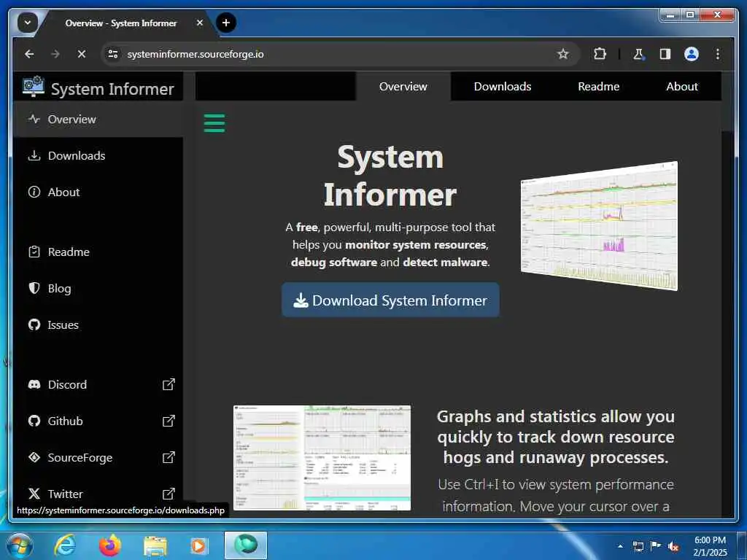Open a new tab with plus button

click(x=226, y=23)
